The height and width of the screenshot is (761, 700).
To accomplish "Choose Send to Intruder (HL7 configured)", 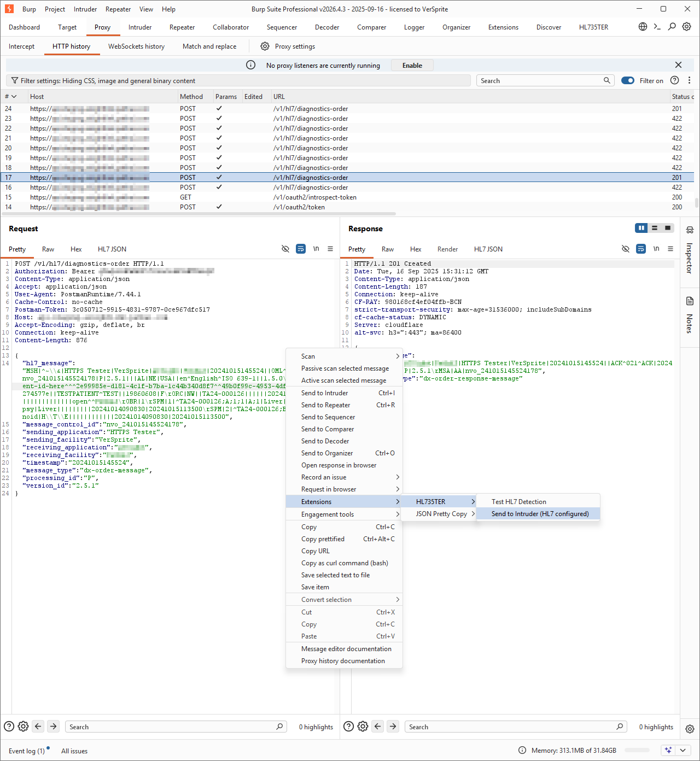I will pyautogui.click(x=539, y=514).
